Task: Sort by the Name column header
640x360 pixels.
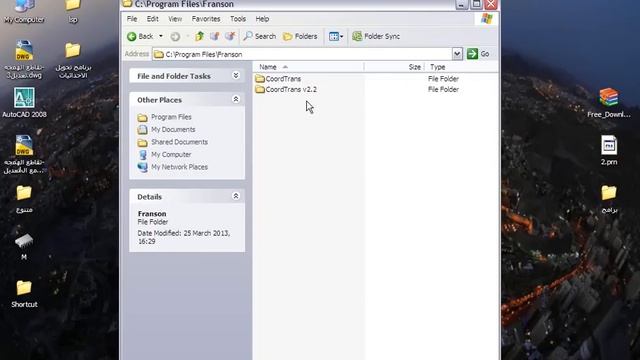Action: 308,67
